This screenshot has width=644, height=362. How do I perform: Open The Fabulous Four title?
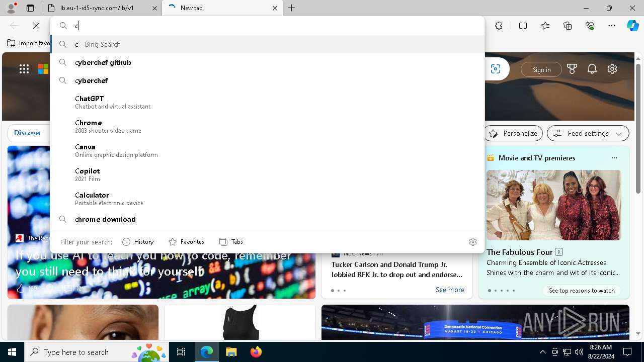click(520, 252)
